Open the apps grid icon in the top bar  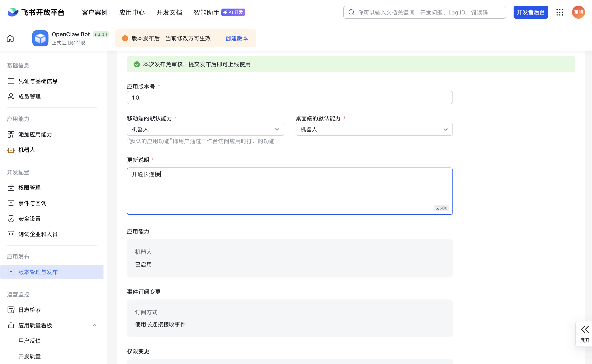[559, 12]
